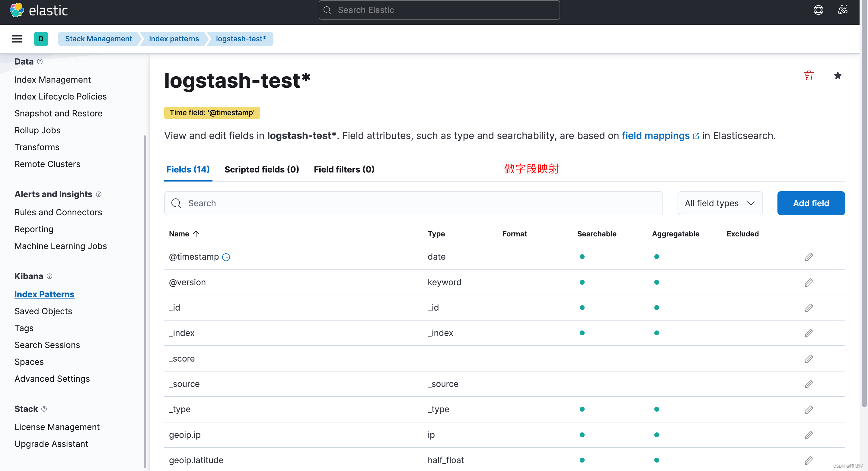Open the newsfeed celebration icon
The width and height of the screenshot is (868, 471).
click(x=842, y=10)
